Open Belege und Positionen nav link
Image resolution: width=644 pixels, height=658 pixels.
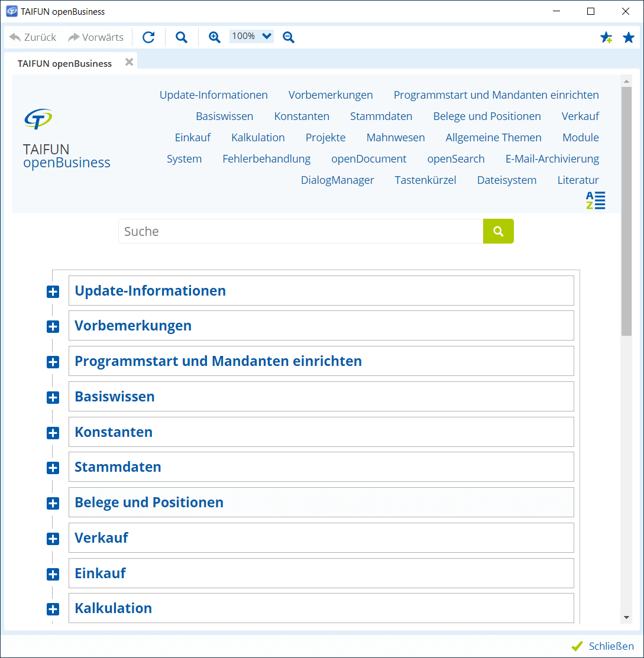(x=487, y=116)
